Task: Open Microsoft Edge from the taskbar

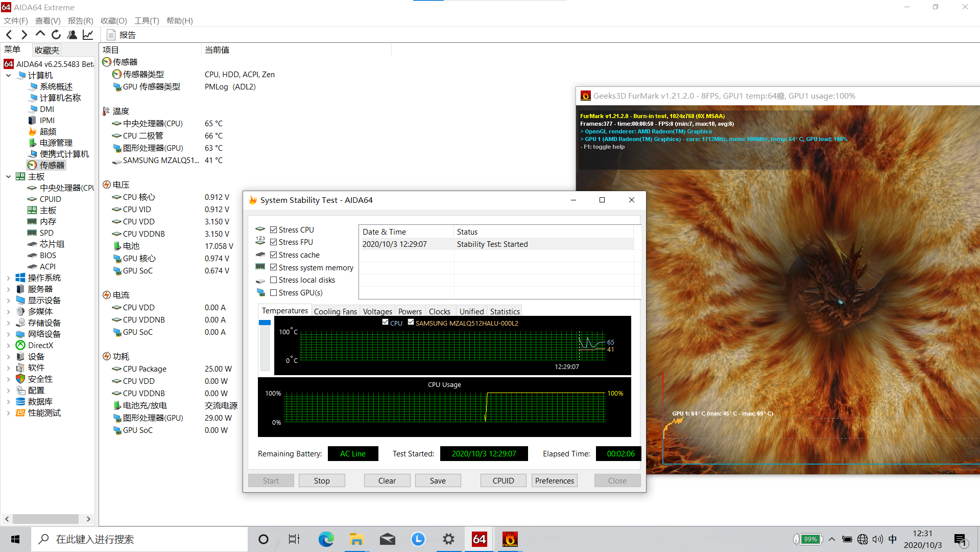Action: (x=326, y=539)
